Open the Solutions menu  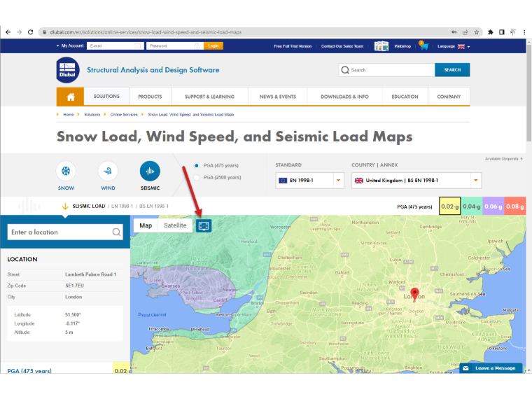[x=106, y=97]
